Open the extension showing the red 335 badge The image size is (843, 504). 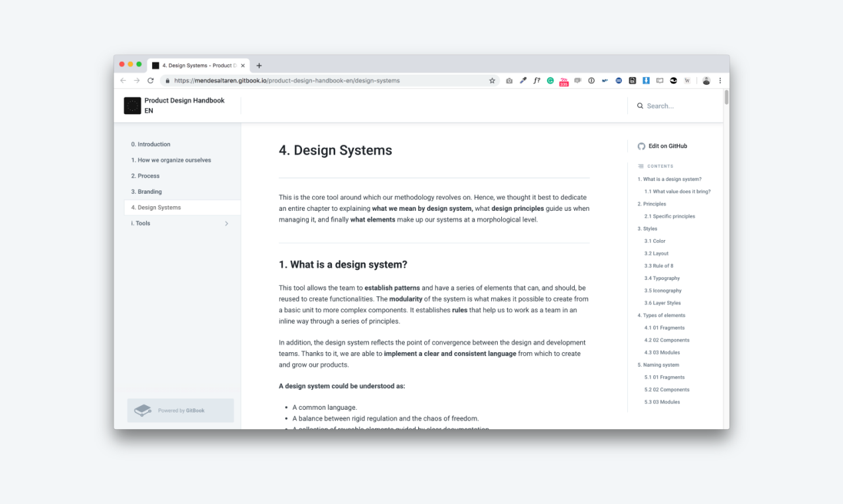click(564, 80)
